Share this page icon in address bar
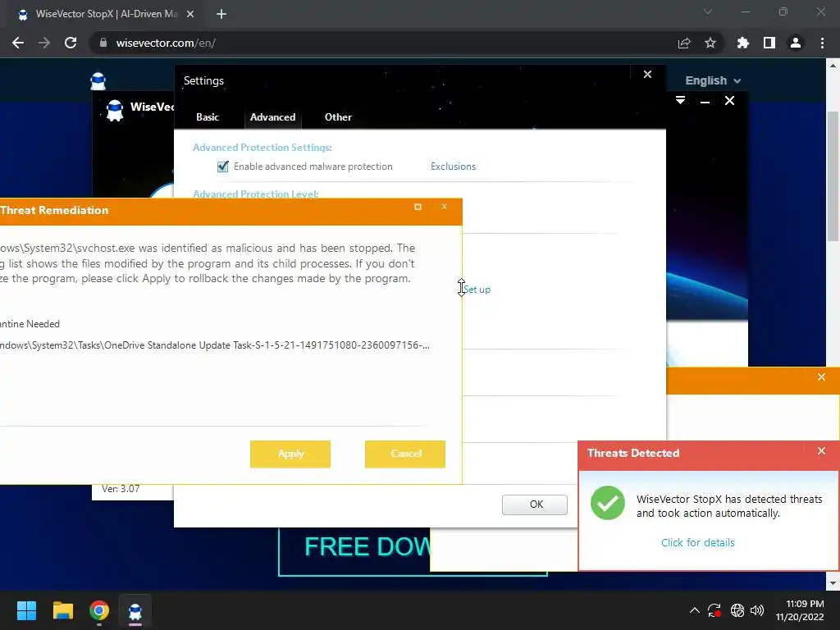 684,43
